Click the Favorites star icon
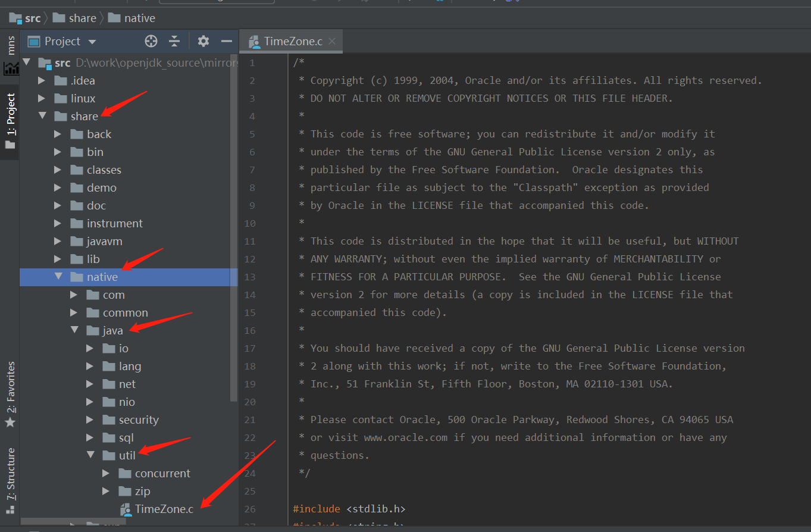This screenshot has width=811, height=532. point(10,423)
